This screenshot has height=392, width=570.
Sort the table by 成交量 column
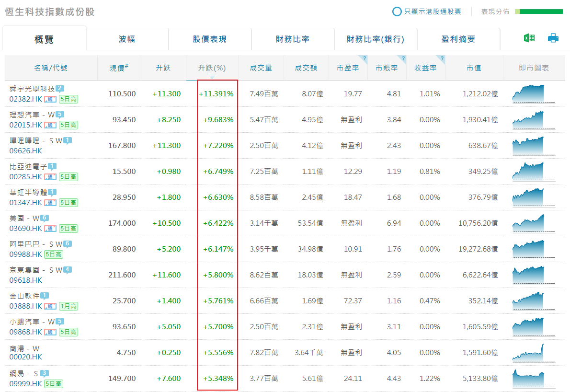pos(261,68)
